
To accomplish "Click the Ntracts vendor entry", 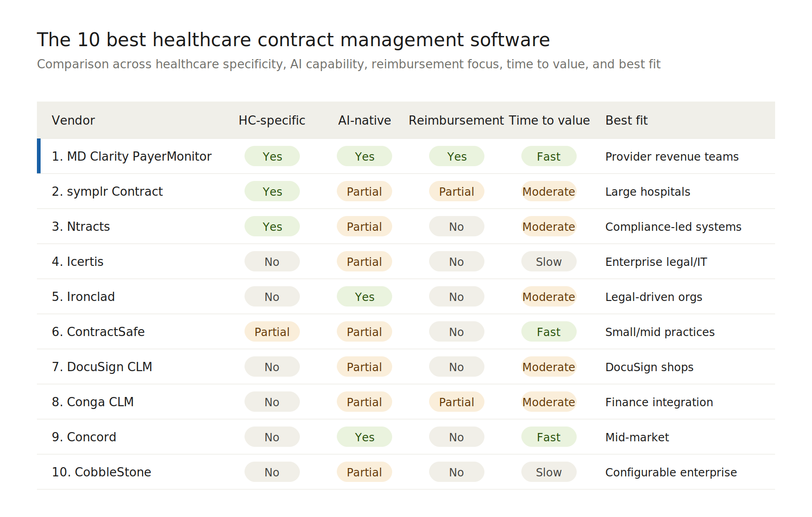I will [x=81, y=227].
